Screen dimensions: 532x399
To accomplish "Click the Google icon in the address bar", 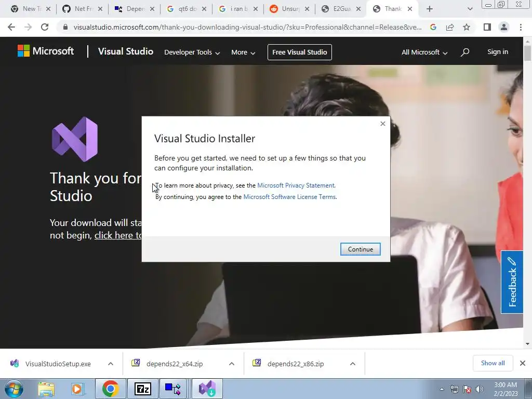I will tap(433, 27).
